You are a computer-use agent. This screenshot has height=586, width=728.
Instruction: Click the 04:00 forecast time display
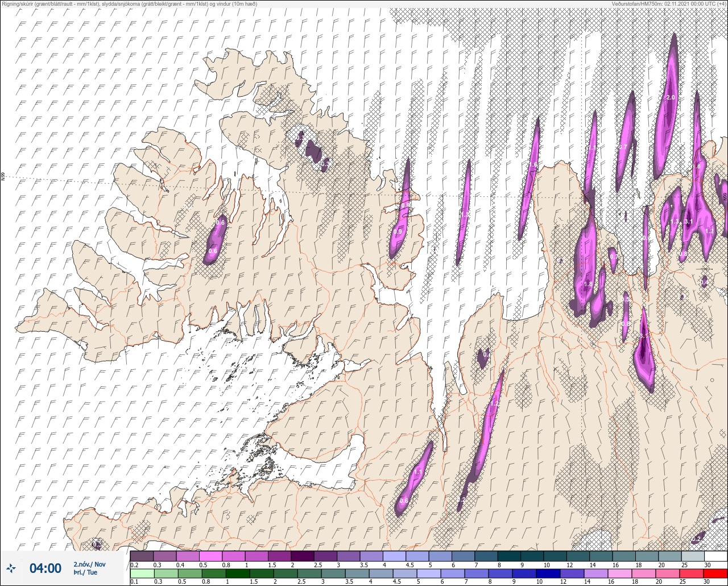pyautogui.click(x=45, y=568)
